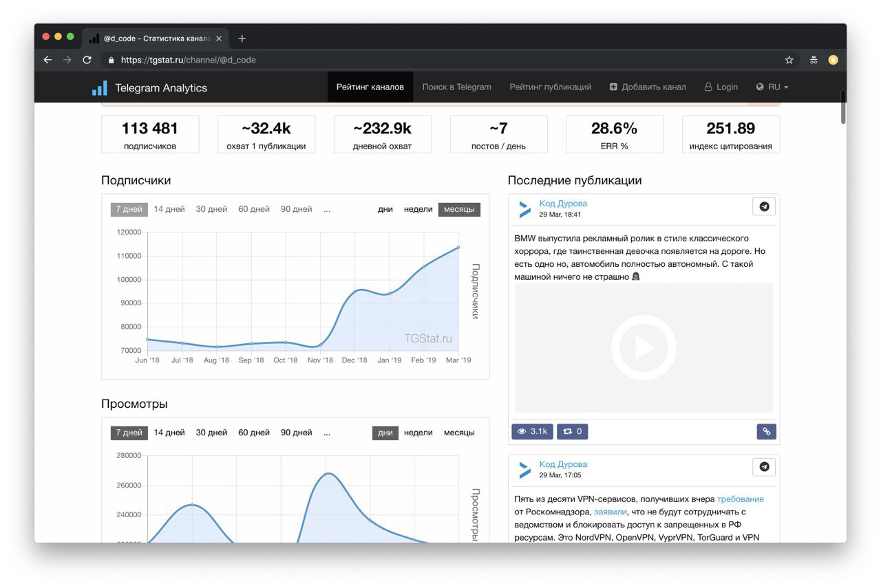Switch the Просмотры chart to недели
The height and width of the screenshot is (588, 881).
point(418,433)
